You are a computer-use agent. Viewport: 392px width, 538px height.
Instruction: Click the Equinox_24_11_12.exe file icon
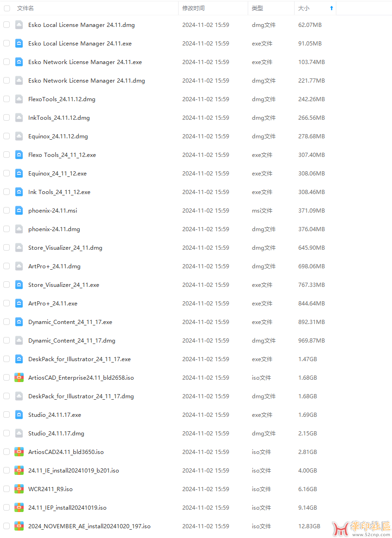(x=19, y=173)
